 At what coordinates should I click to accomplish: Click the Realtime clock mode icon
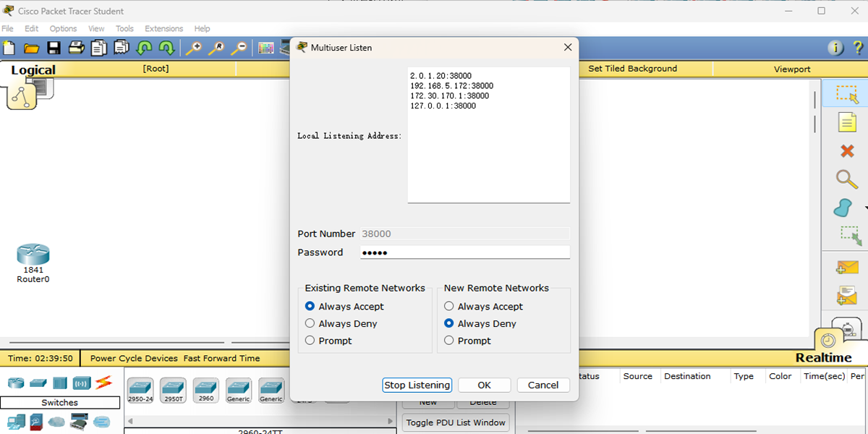pyautogui.click(x=828, y=340)
